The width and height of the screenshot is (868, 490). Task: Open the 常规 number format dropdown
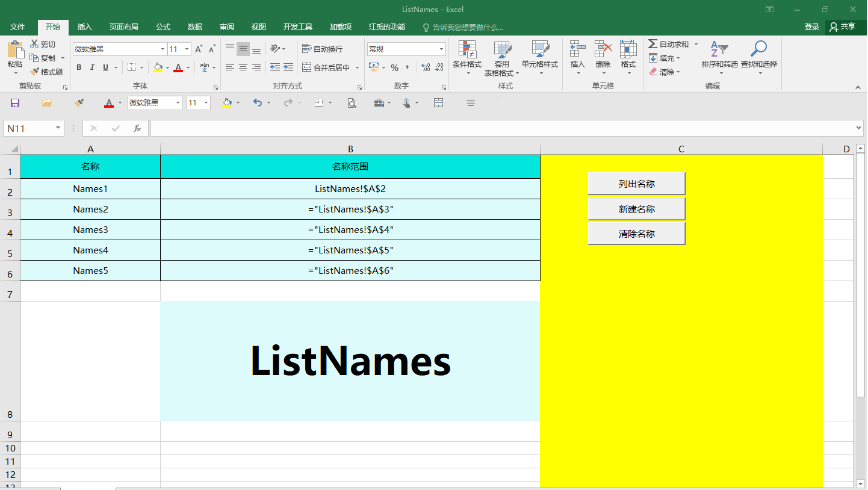[x=441, y=49]
